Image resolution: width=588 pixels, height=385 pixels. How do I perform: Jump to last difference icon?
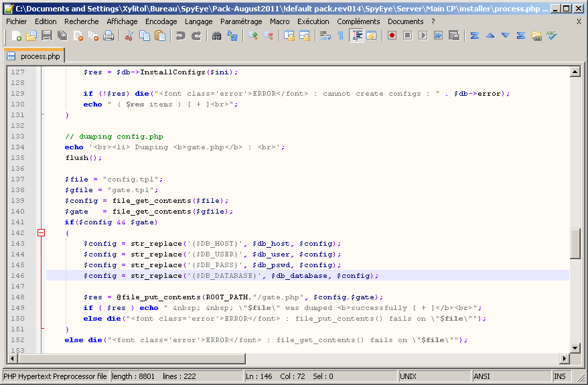tap(521, 36)
